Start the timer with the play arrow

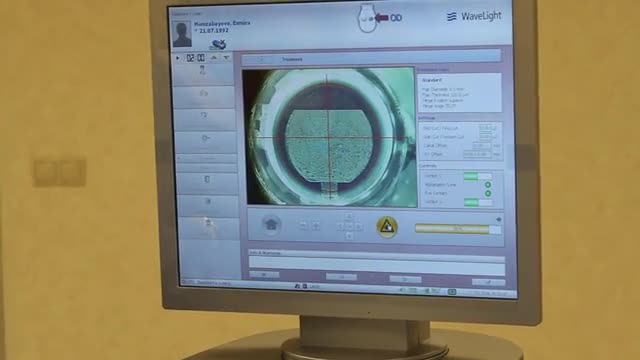point(178,58)
